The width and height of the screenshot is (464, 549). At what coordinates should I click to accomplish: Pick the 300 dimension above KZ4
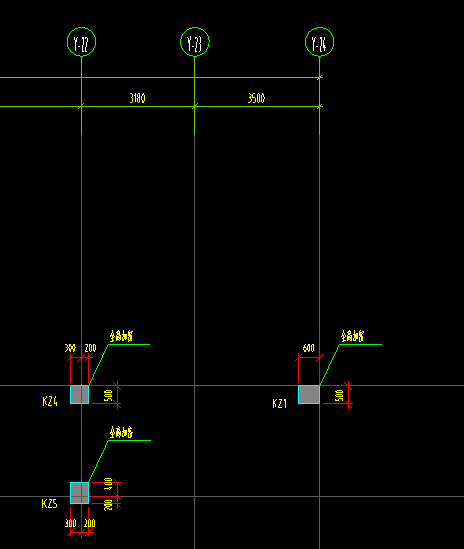click(70, 348)
